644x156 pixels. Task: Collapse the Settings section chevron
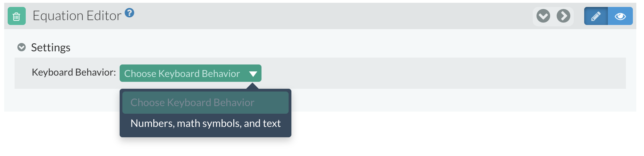(x=22, y=47)
